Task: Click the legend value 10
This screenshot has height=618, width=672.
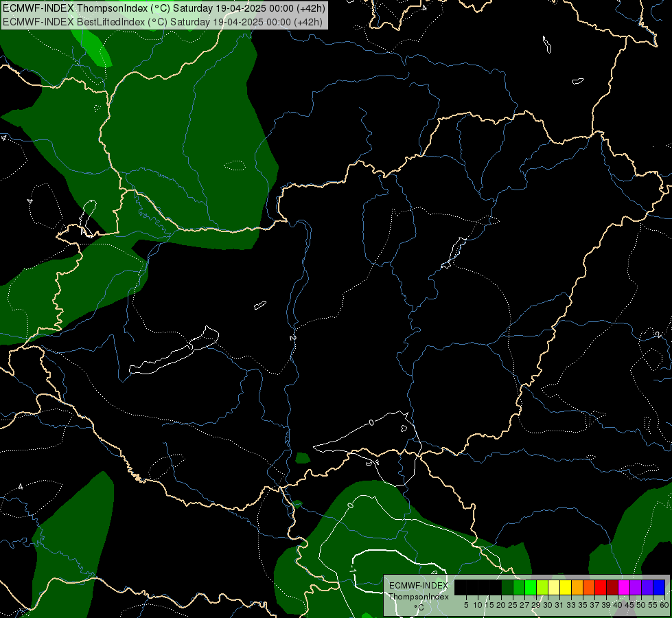Action: 478,605
